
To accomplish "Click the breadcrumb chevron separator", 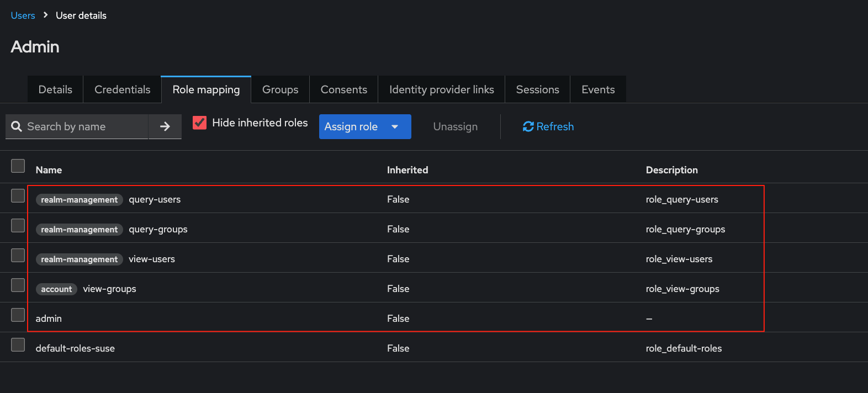I will point(45,15).
